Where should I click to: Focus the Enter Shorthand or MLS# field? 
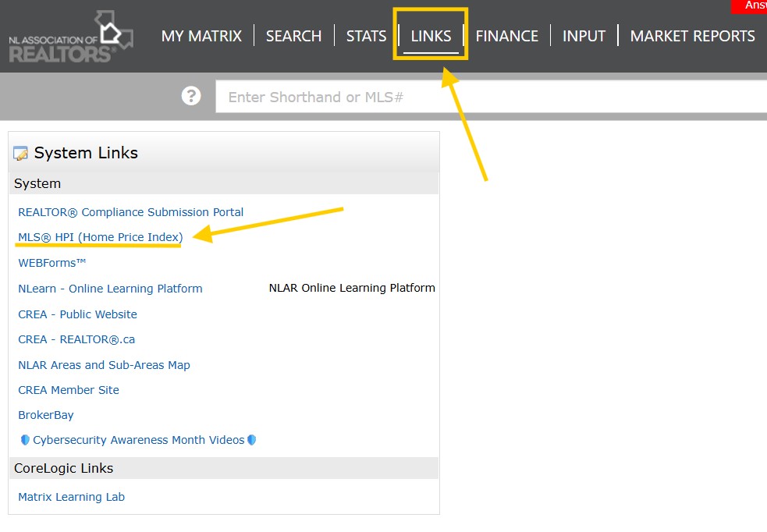coord(491,96)
